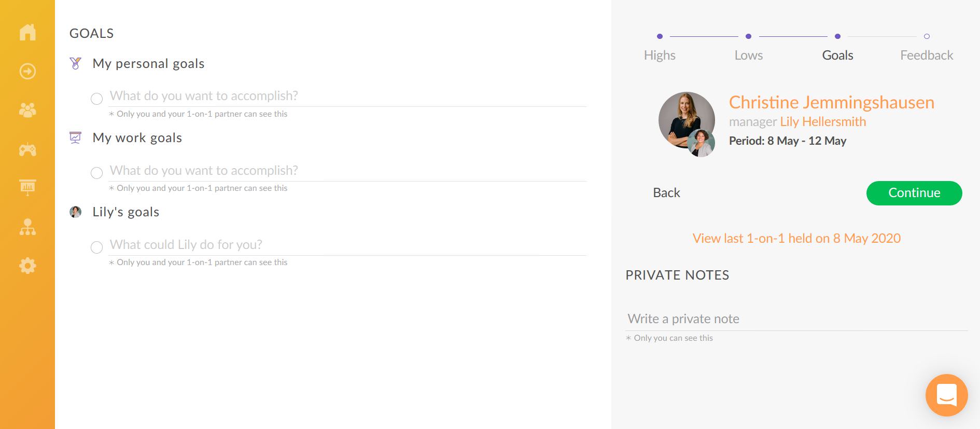Tick the personal goal circle checkbox
The height and width of the screenshot is (429, 980).
(x=96, y=99)
